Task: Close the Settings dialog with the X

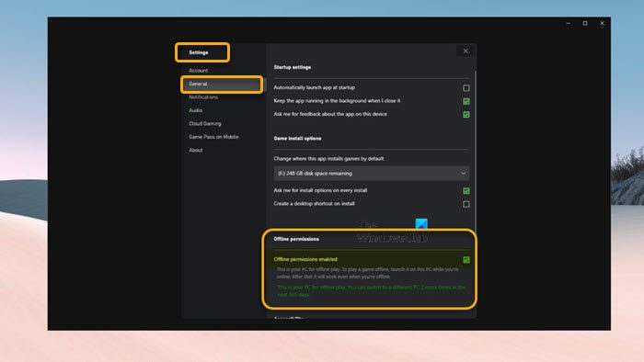Action: pyautogui.click(x=466, y=51)
